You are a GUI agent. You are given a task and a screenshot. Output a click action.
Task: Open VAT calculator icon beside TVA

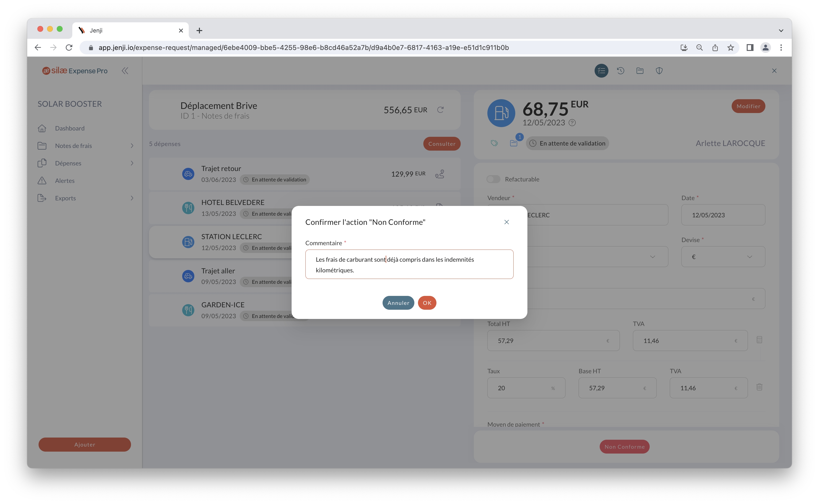point(759,340)
